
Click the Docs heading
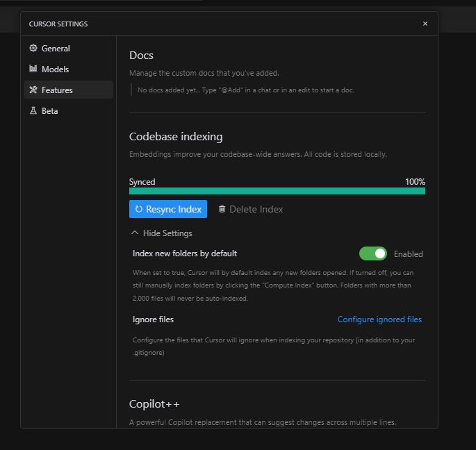pos(141,56)
